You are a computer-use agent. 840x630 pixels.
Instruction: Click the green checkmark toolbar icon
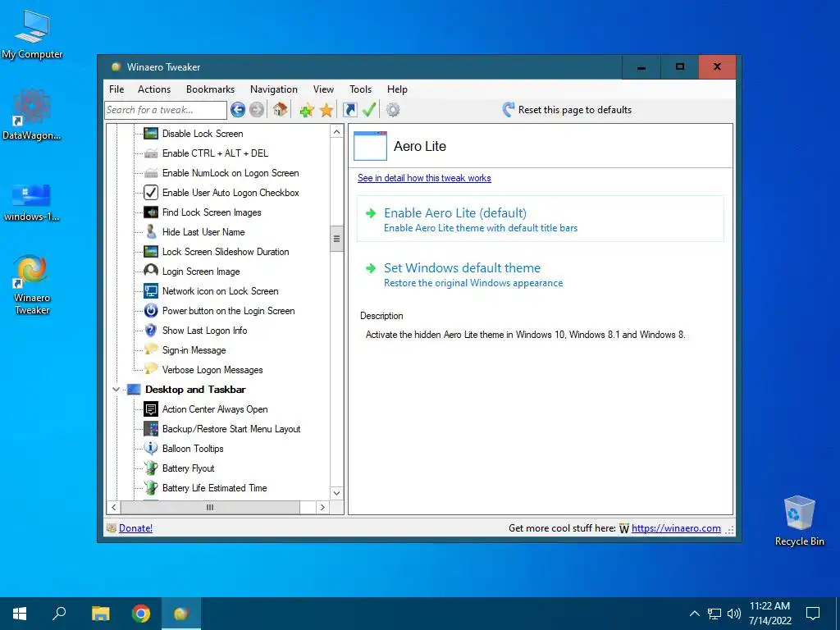(369, 110)
